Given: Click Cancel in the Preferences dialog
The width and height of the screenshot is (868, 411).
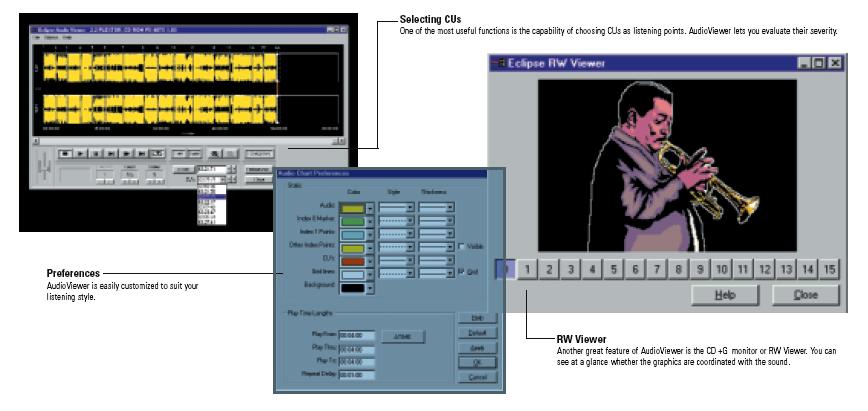Looking at the screenshot, I should click(x=478, y=377).
